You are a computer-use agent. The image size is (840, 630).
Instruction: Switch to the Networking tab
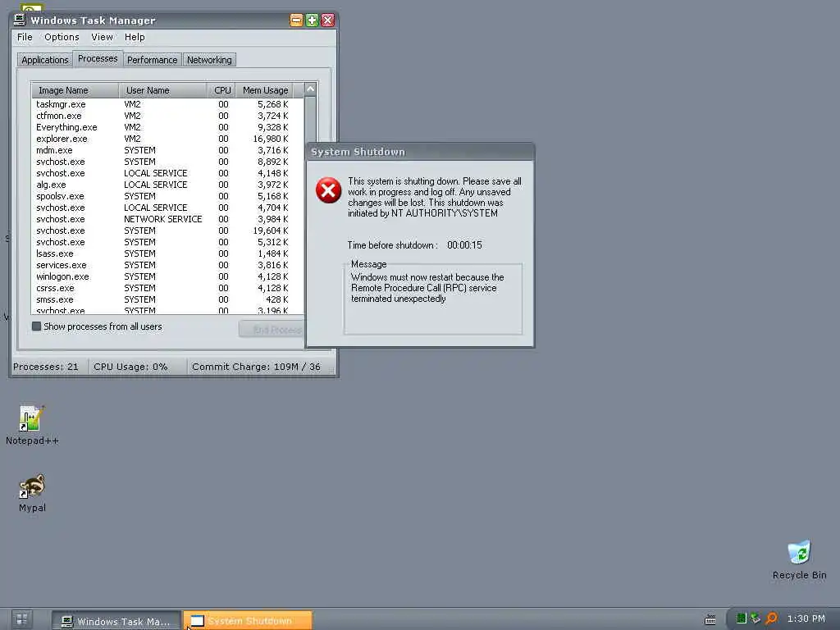click(209, 59)
